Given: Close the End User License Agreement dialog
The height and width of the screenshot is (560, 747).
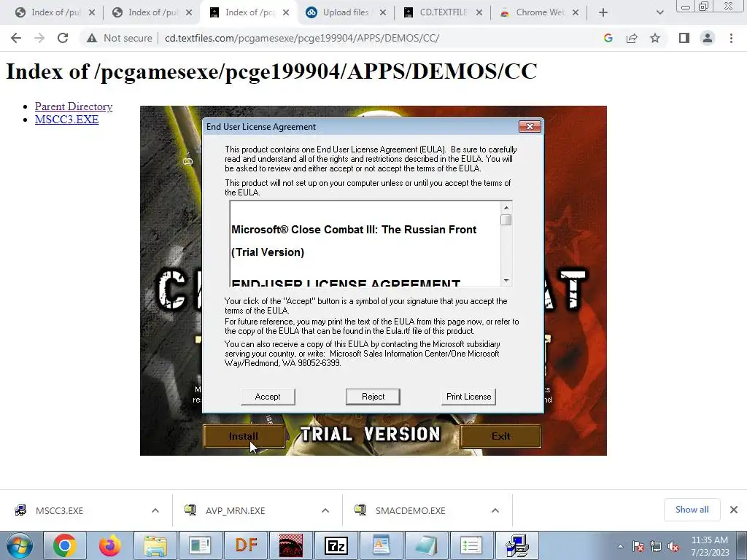Looking at the screenshot, I should pos(530,127).
